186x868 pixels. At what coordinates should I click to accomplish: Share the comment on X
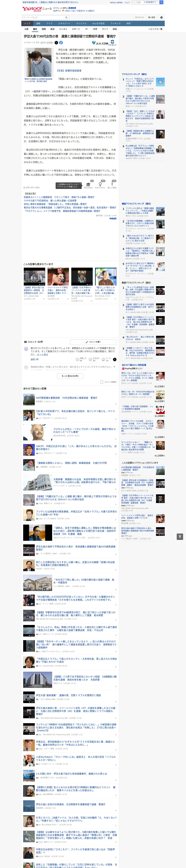click(115, 359)
